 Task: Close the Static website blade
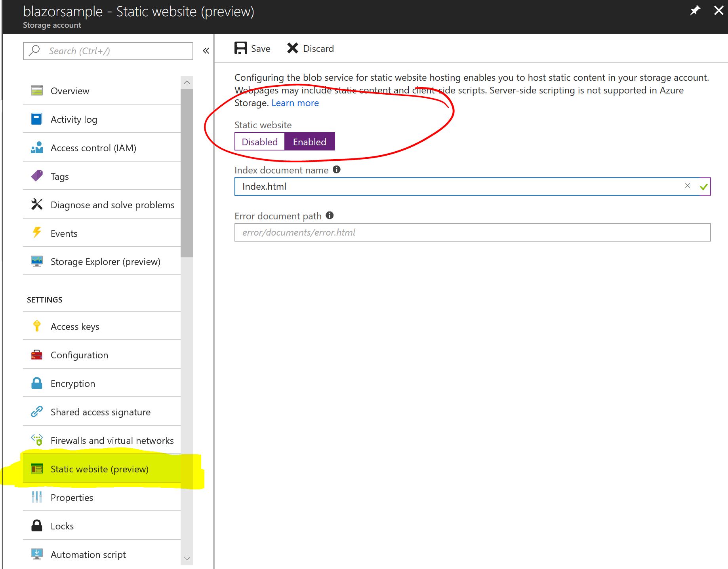coord(718,10)
